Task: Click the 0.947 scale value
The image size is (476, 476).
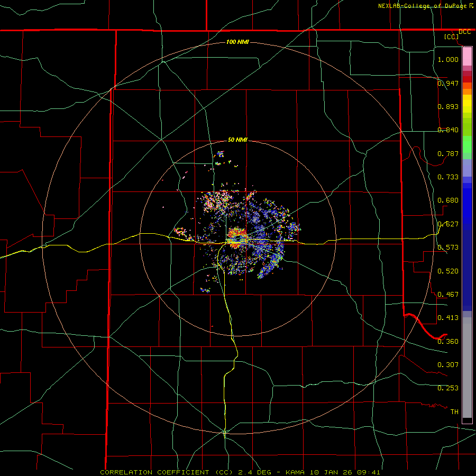Action: click(x=448, y=83)
